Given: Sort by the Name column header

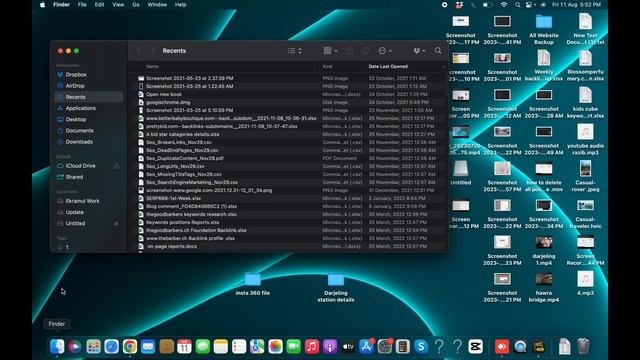Looking at the screenshot, I should (x=152, y=66).
